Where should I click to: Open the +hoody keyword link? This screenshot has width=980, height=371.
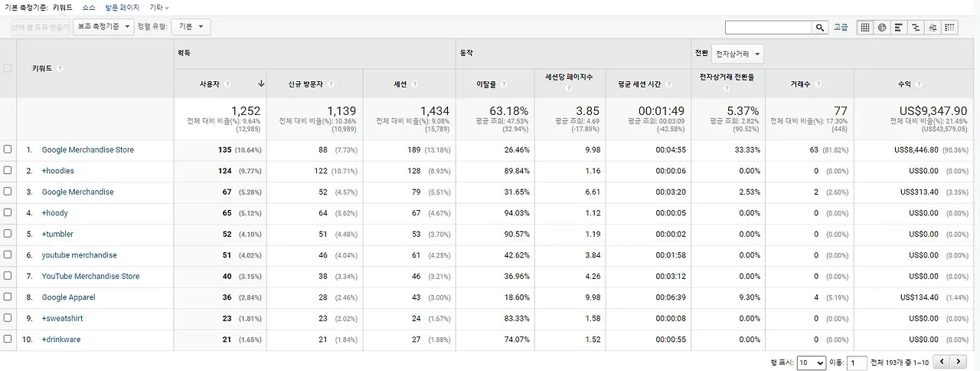(x=54, y=212)
